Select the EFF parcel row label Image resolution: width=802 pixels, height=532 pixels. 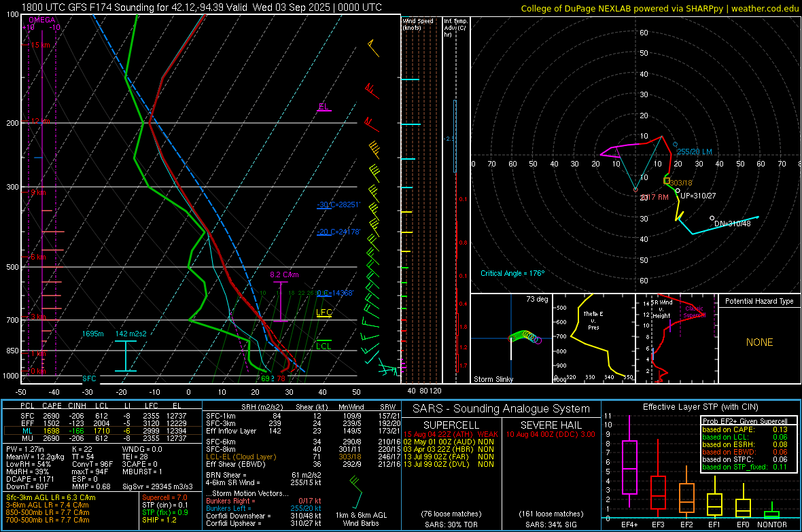(27, 423)
